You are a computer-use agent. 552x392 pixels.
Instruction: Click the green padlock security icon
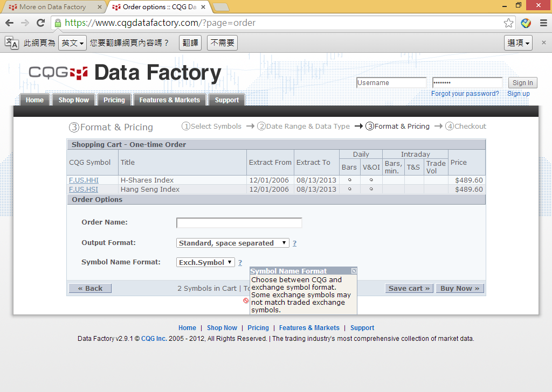coord(58,23)
